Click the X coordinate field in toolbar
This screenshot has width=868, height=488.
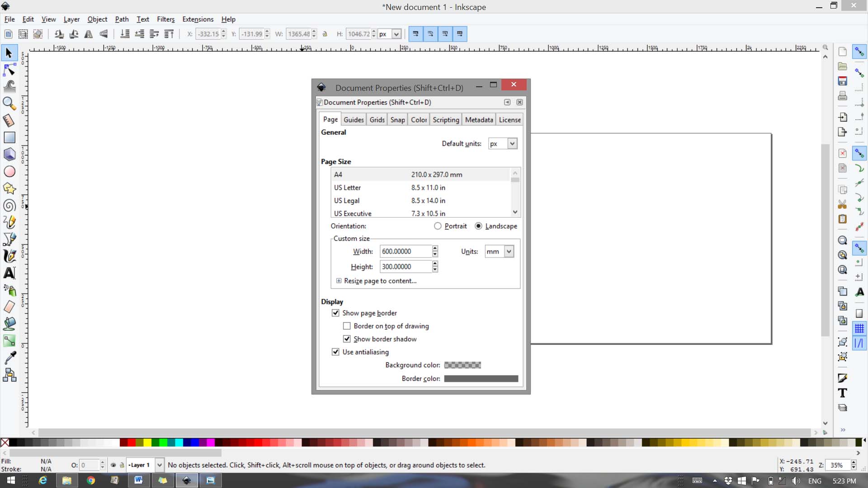[x=208, y=34]
